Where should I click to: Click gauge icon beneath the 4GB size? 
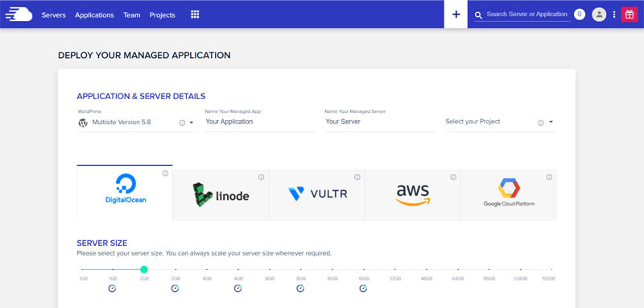point(237,289)
